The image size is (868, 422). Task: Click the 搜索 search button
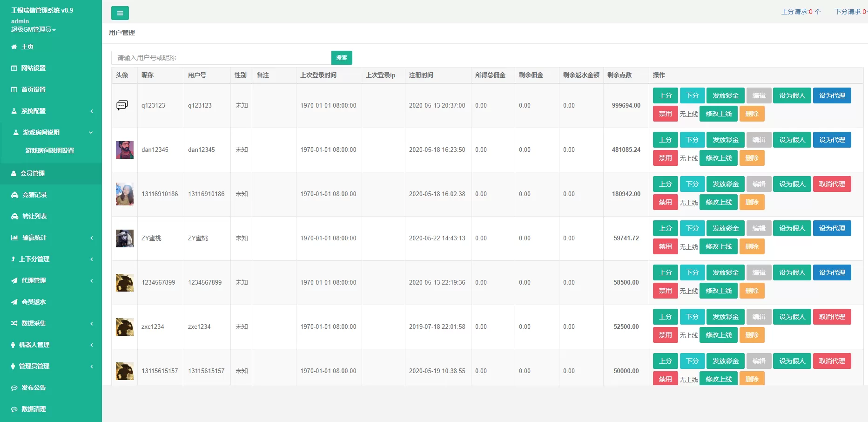pos(342,58)
